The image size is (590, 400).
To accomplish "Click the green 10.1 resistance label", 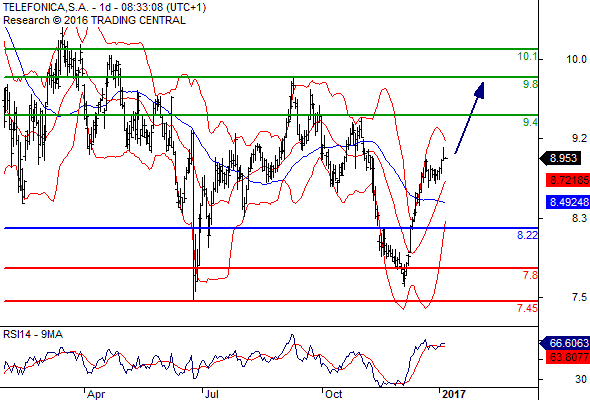I will [528, 57].
